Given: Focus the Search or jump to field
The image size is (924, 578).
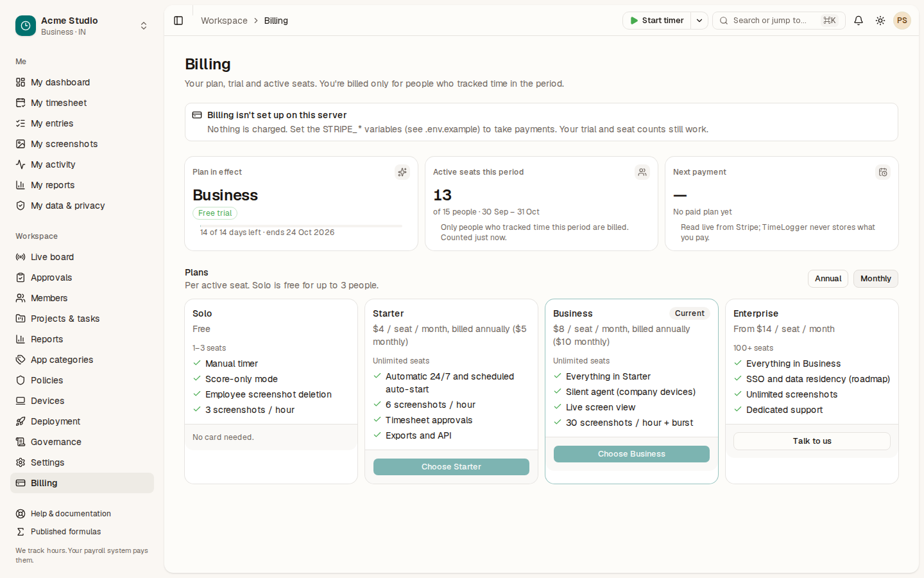Looking at the screenshot, I should [778, 21].
